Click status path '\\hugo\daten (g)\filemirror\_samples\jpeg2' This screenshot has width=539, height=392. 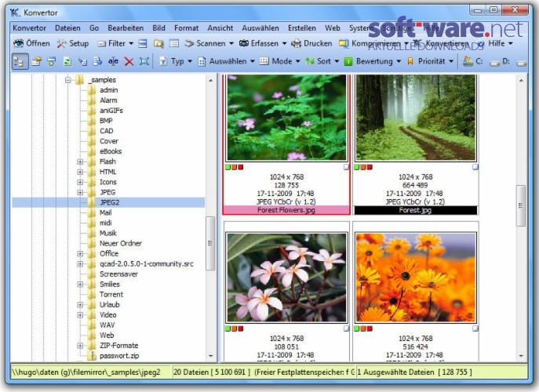(86, 372)
